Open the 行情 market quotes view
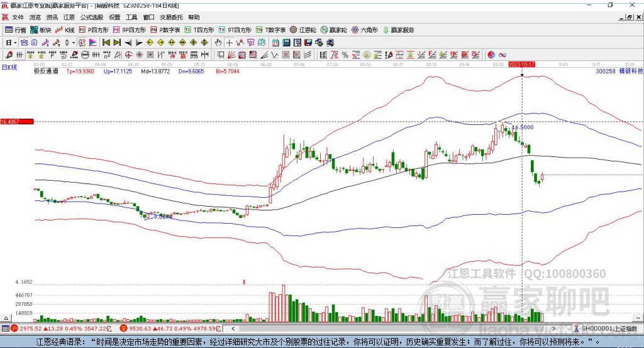Viewport: 644px width, 348px height. pyautogui.click(x=16, y=30)
